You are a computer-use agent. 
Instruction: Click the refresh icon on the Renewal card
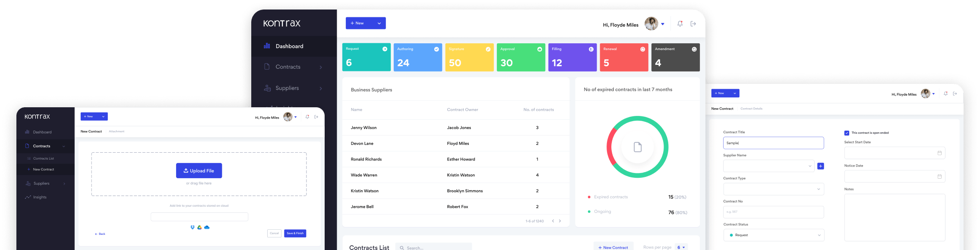pyautogui.click(x=642, y=49)
